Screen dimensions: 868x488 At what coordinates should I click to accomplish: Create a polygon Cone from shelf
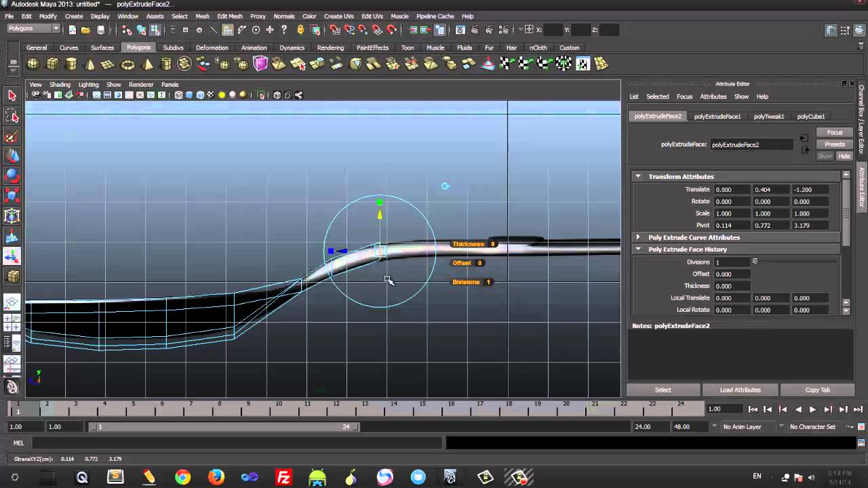click(x=90, y=64)
